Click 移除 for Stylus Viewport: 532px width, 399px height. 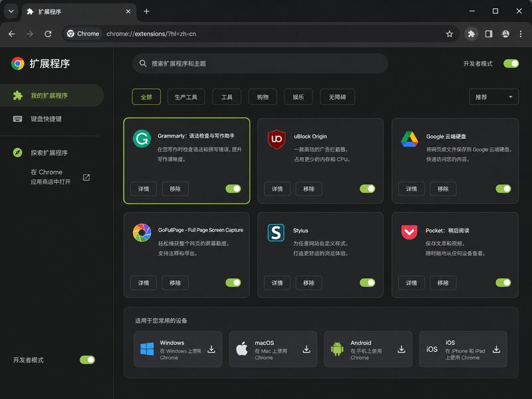tap(309, 283)
